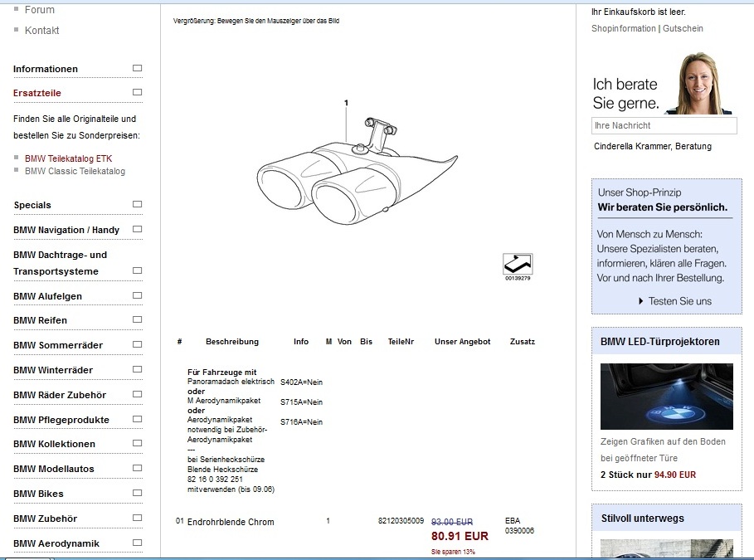754x560 pixels.
Task: Click box icon beside BMW Navigation / Handy
Action: tap(137, 229)
